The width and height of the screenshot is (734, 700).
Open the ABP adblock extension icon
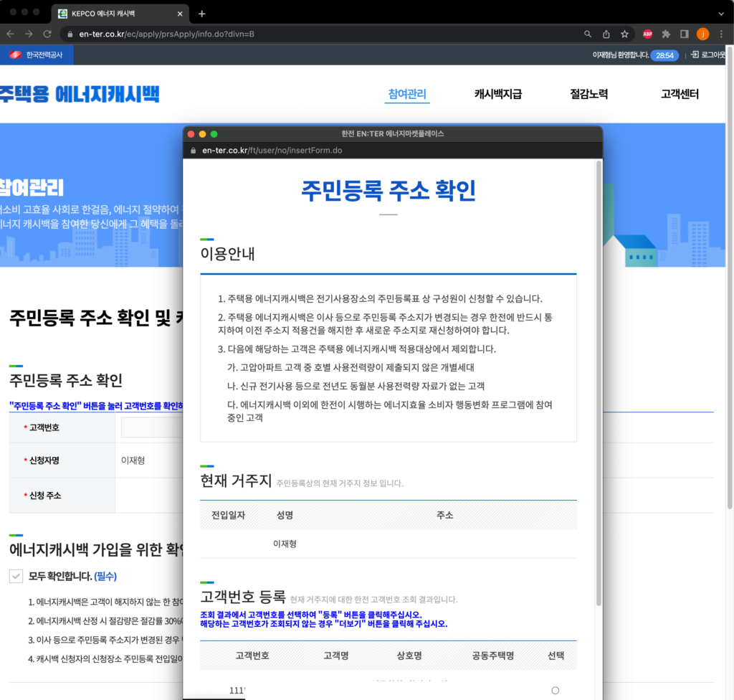pos(648,34)
